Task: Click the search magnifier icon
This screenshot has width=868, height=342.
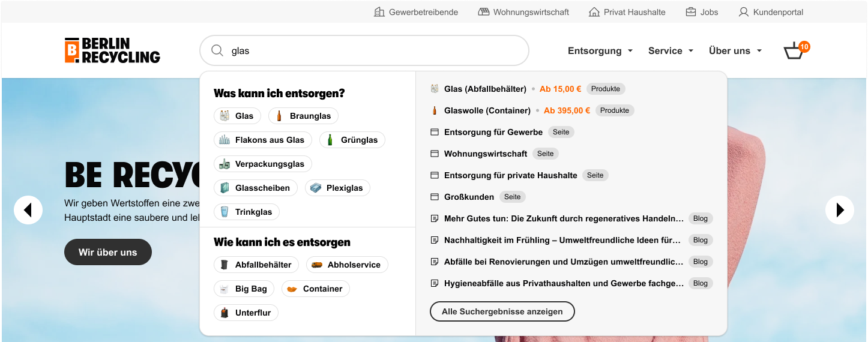Action: click(x=217, y=51)
